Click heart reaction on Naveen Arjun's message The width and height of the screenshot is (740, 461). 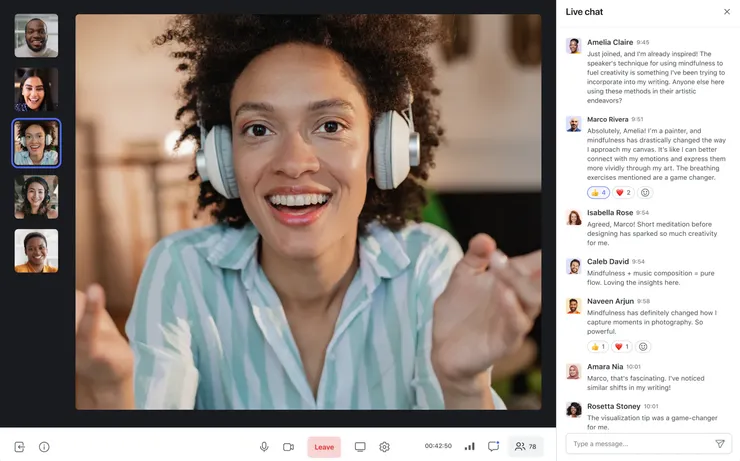point(622,347)
